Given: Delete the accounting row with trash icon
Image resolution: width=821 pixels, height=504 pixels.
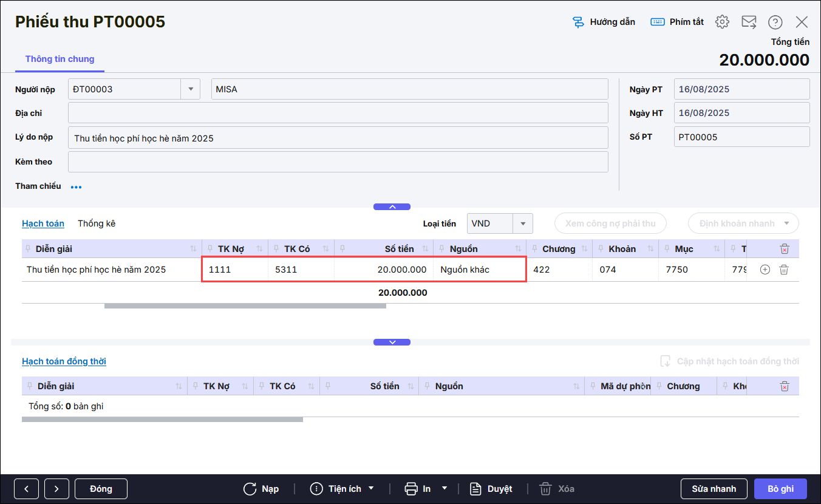Looking at the screenshot, I should 784,270.
